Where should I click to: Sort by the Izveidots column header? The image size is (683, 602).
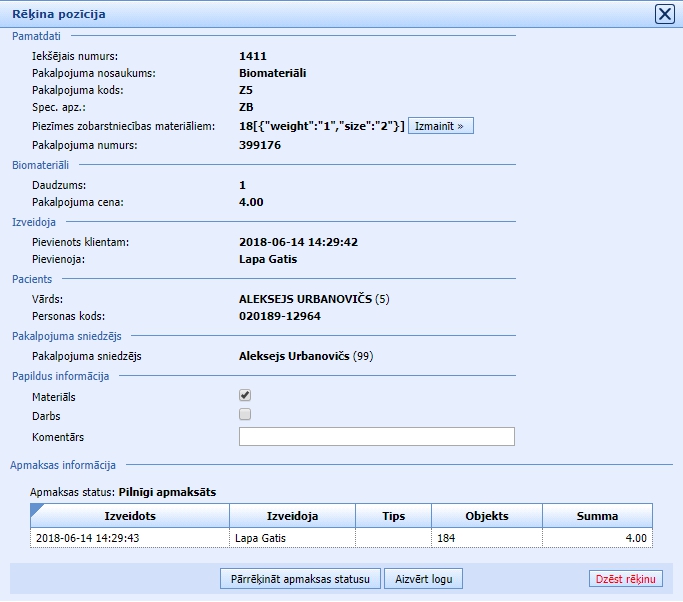click(x=130, y=516)
